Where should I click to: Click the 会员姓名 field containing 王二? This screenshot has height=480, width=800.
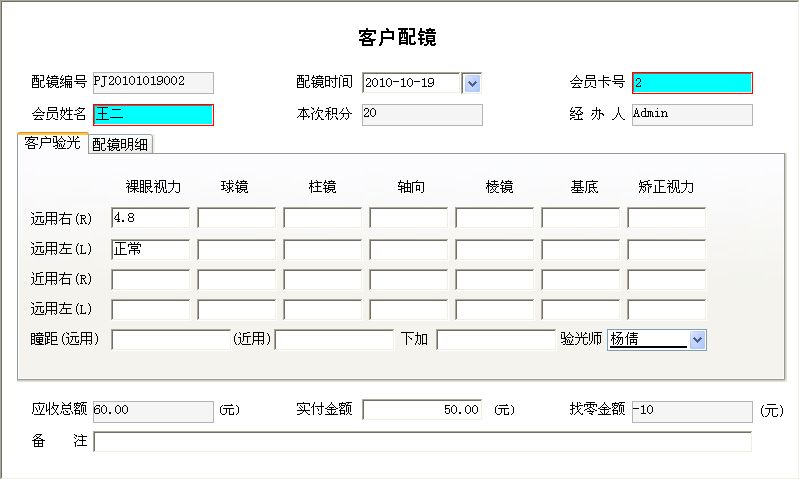(x=153, y=114)
